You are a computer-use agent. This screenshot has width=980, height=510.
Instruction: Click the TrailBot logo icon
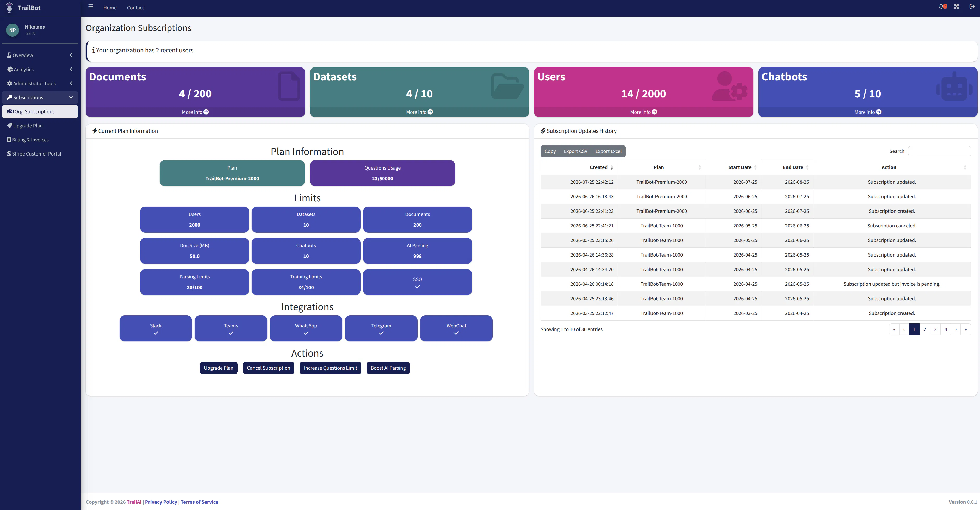(10, 7)
